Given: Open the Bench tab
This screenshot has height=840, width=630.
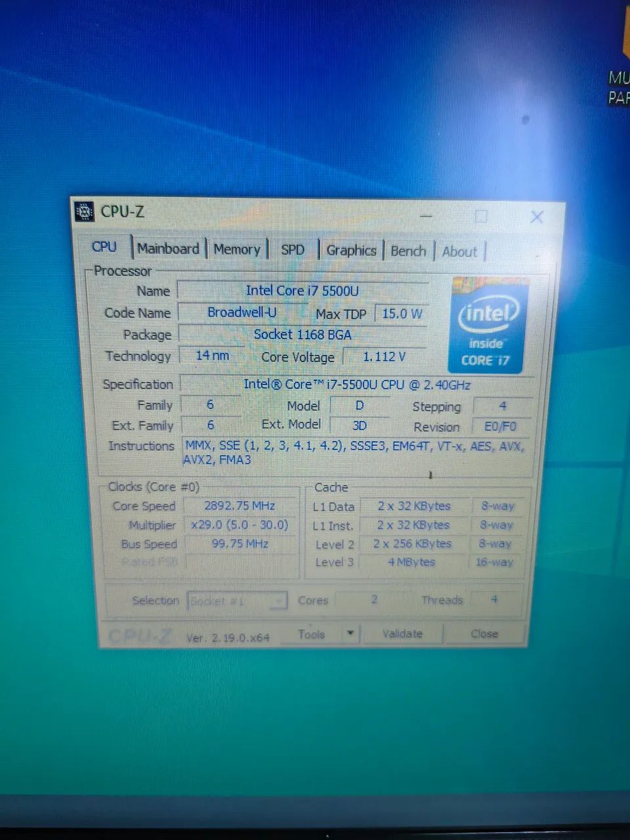Looking at the screenshot, I should pyautogui.click(x=408, y=251).
